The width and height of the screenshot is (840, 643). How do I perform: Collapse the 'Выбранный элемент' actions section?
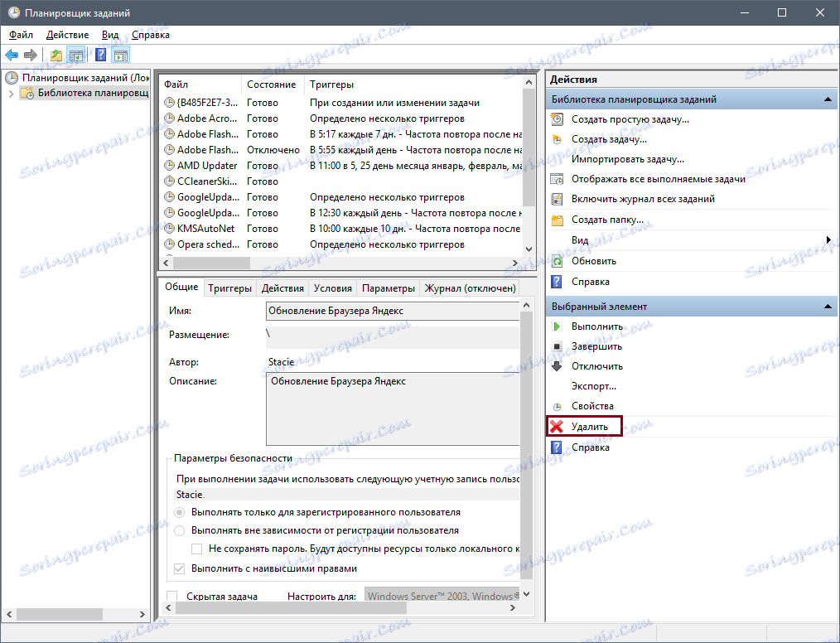pos(828,307)
